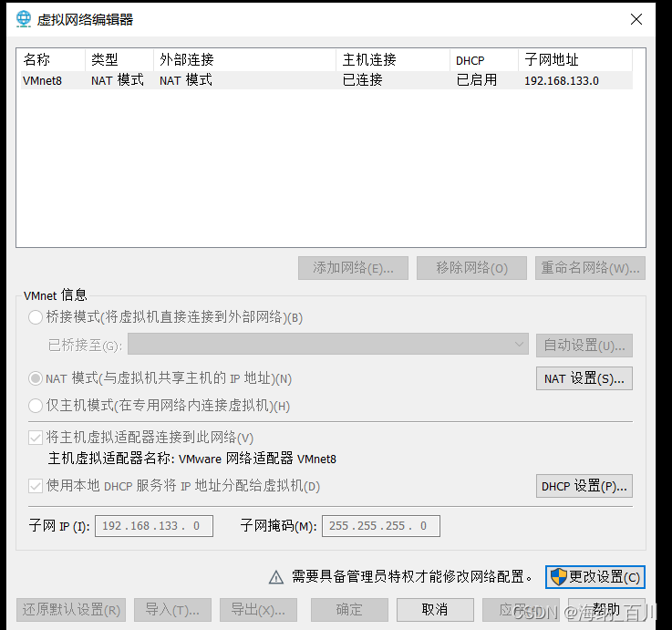The width and height of the screenshot is (672, 630).
Task: Click the 名称 column header
Action: click(51, 59)
